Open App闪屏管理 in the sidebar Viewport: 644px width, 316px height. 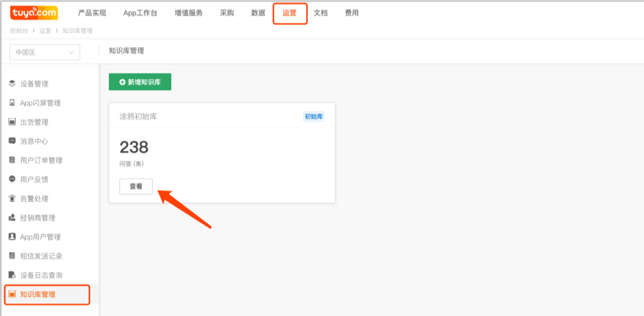click(x=40, y=103)
